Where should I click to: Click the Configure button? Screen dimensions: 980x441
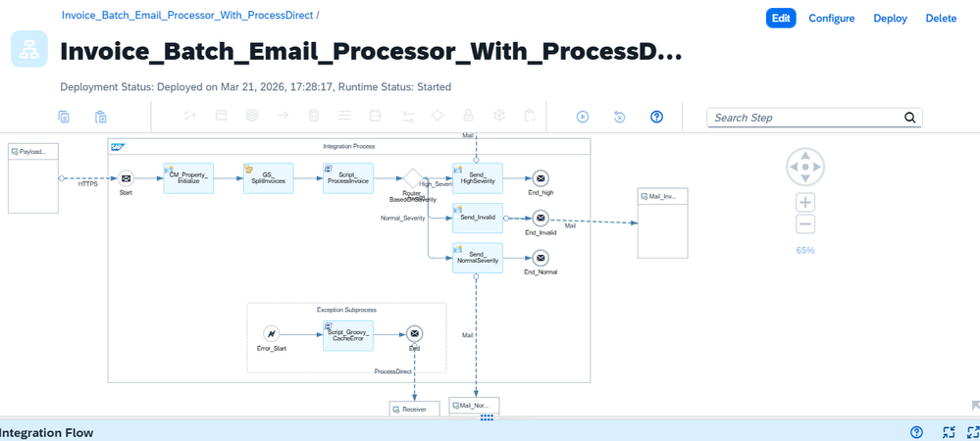click(x=831, y=18)
